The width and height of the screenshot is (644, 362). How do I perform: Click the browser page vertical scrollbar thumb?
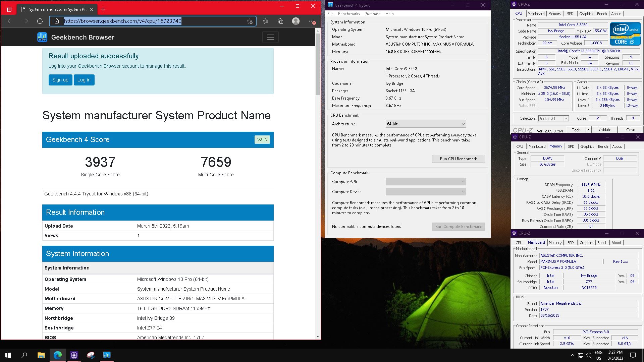tap(318, 64)
